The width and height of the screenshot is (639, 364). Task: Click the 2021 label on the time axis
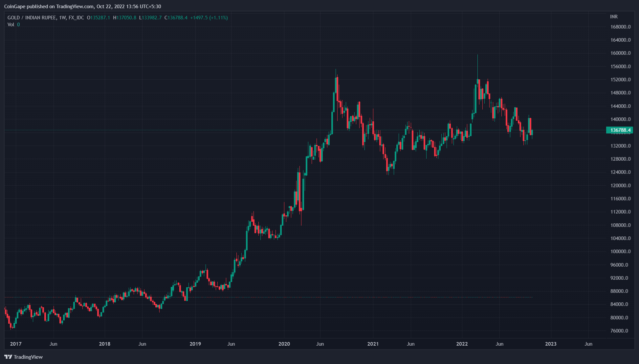coord(373,344)
